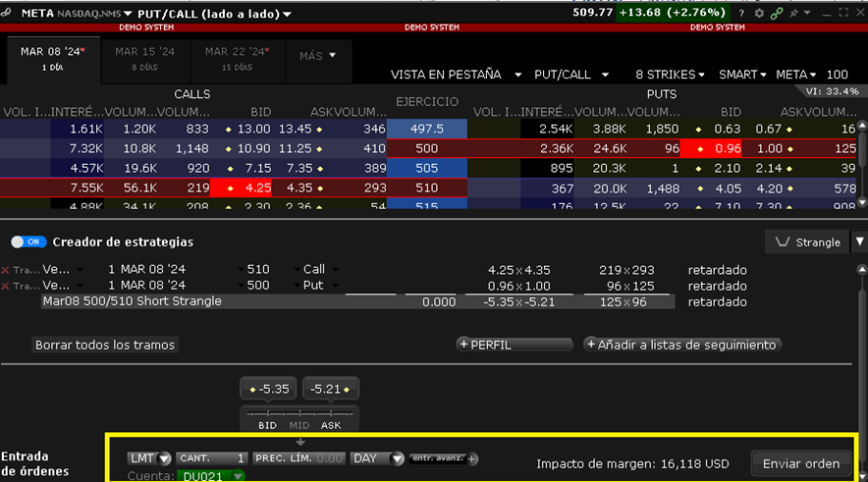
Task: Remove the 500 Put leg with X
Action: point(6,286)
